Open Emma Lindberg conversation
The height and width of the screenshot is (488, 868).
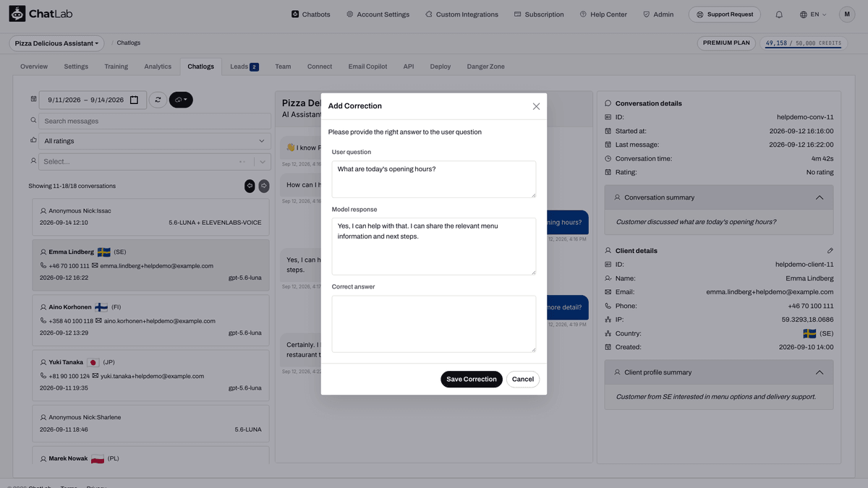[x=150, y=265]
